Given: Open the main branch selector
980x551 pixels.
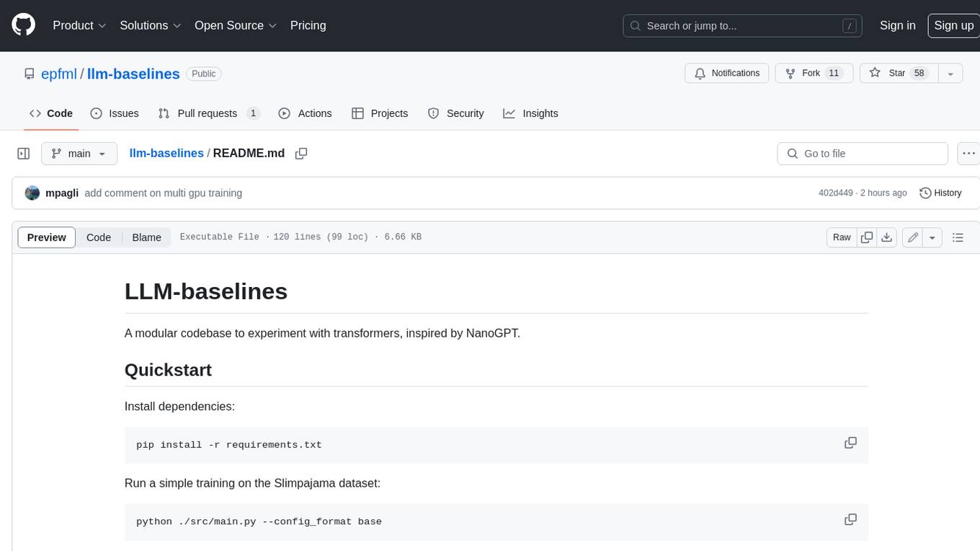Looking at the screenshot, I should (x=79, y=154).
